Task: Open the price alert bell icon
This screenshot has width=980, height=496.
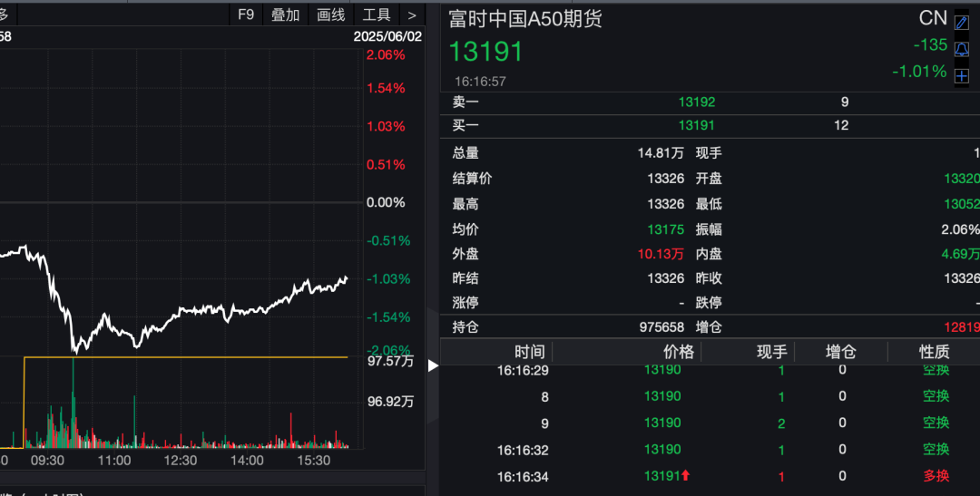Action: 962,49
